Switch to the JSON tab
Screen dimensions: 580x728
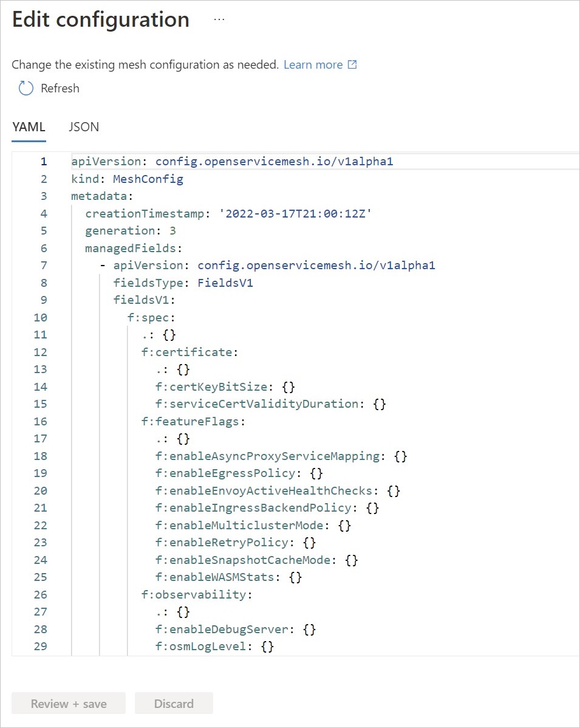coord(84,127)
